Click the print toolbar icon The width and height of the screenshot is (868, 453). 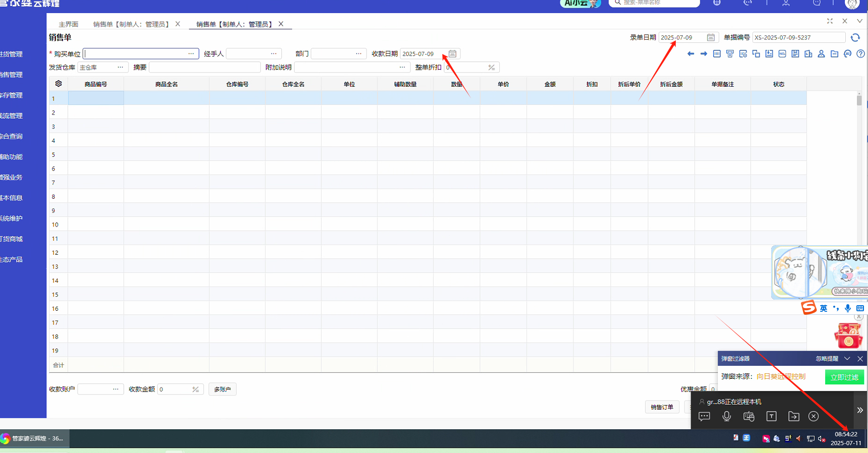[x=730, y=54]
